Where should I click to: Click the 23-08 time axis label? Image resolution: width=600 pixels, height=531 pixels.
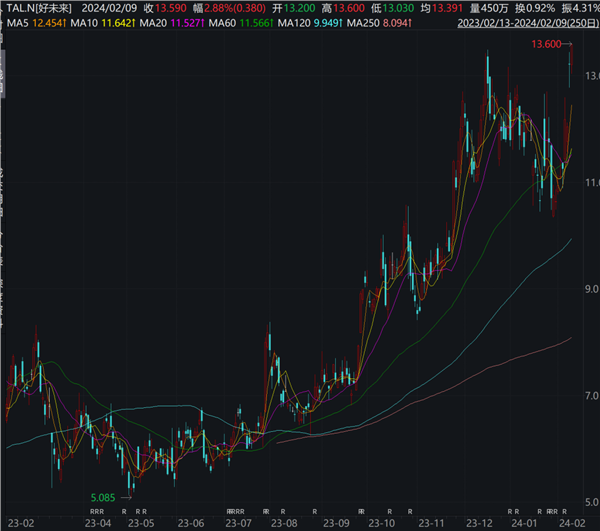point(284,523)
